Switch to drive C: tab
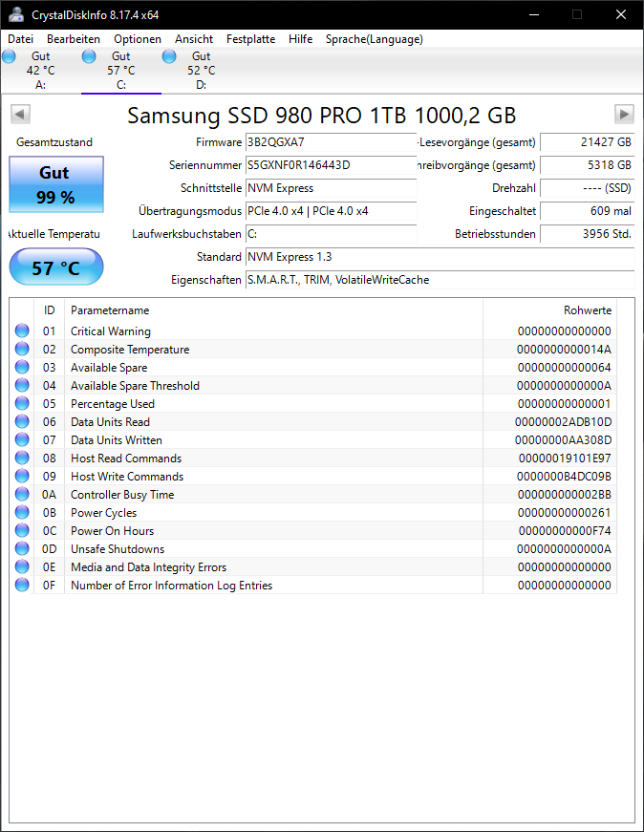 [121, 71]
